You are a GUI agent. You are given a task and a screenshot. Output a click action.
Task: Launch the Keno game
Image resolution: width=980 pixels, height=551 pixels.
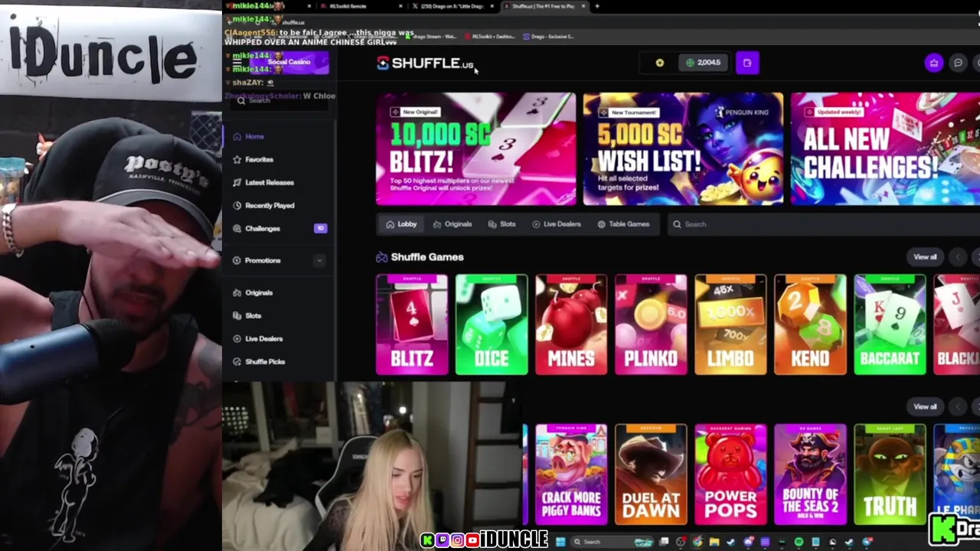[x=810, y=324]
